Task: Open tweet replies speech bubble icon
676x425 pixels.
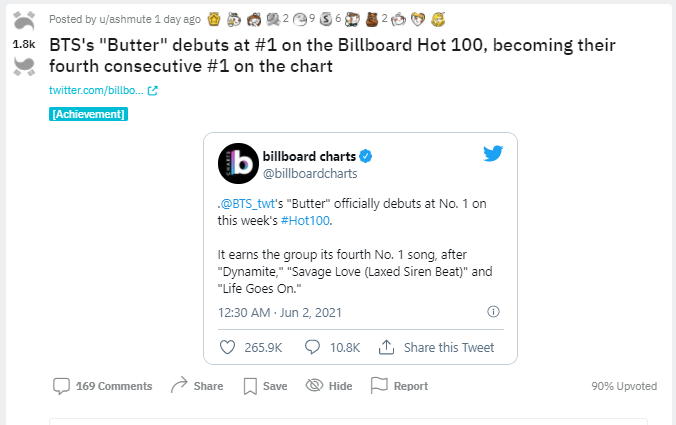Action: click(312, 347)
